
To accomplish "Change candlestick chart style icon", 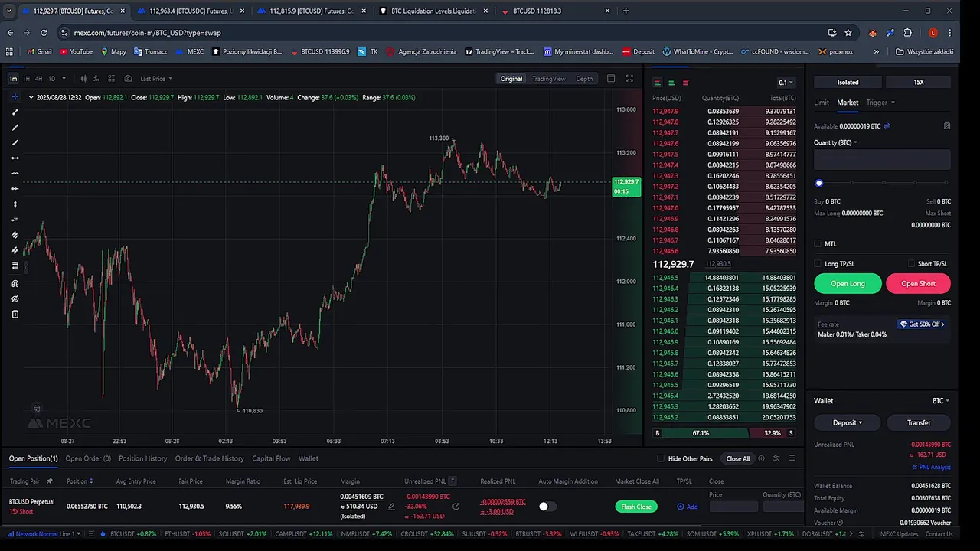I will 83,79.
